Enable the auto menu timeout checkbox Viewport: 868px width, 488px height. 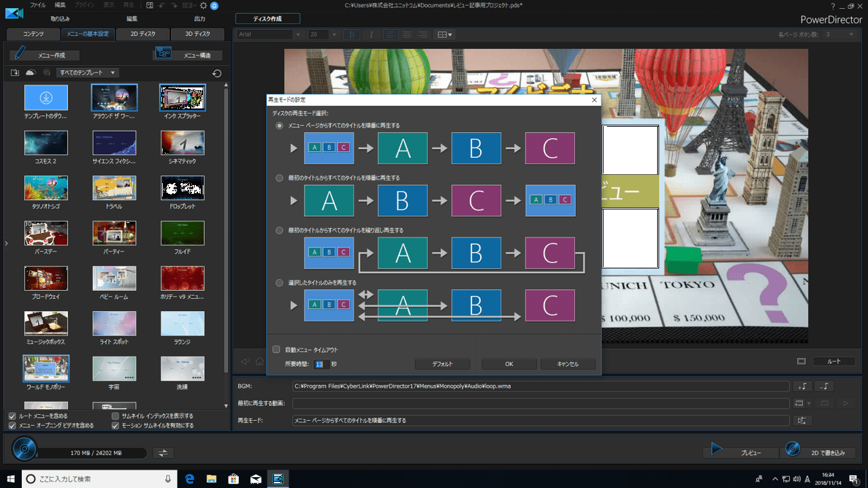276,350
